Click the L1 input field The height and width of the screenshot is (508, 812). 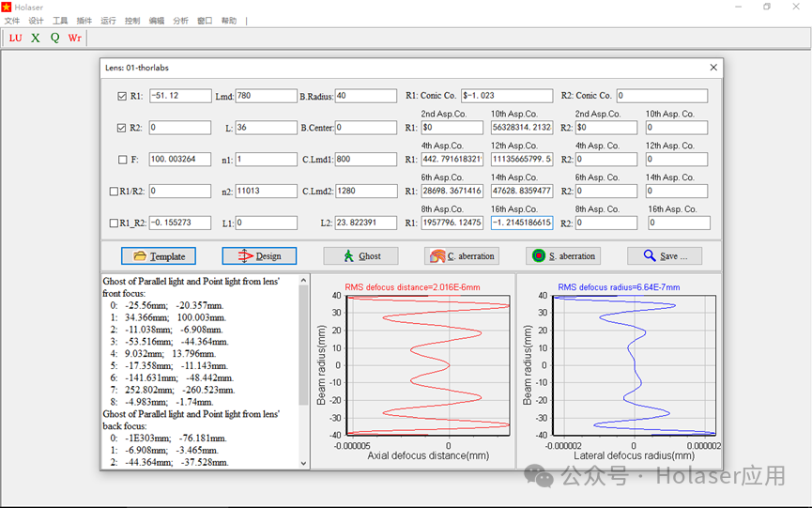coord(267,223)
